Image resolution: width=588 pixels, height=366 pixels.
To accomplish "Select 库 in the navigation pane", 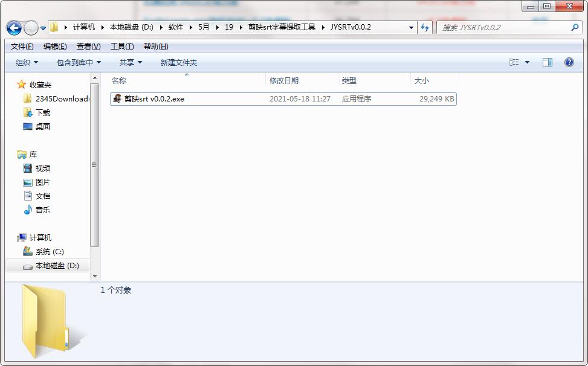I will click(x=33, y=155).
